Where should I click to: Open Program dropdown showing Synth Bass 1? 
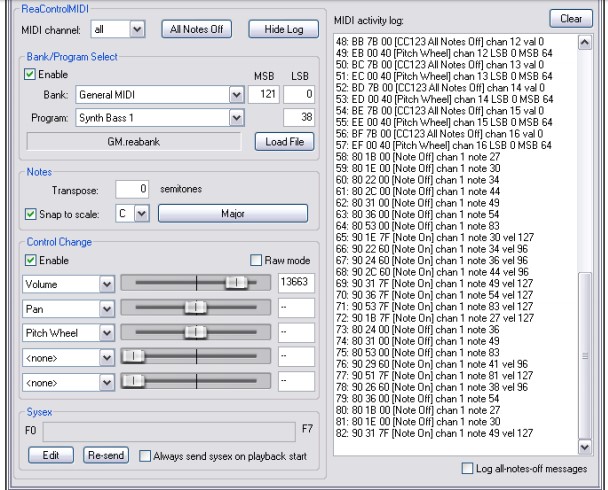click(x=237, y=117)
